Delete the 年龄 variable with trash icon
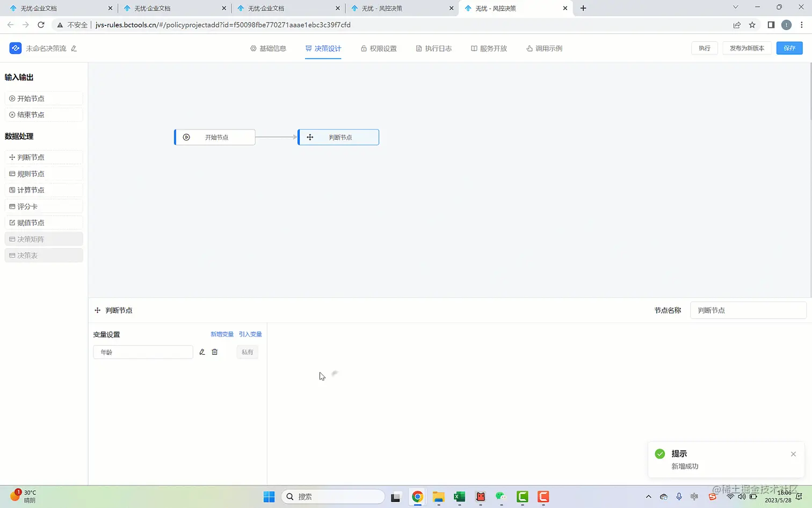This screenshot has width=812, height=508. tap(215, 352)
